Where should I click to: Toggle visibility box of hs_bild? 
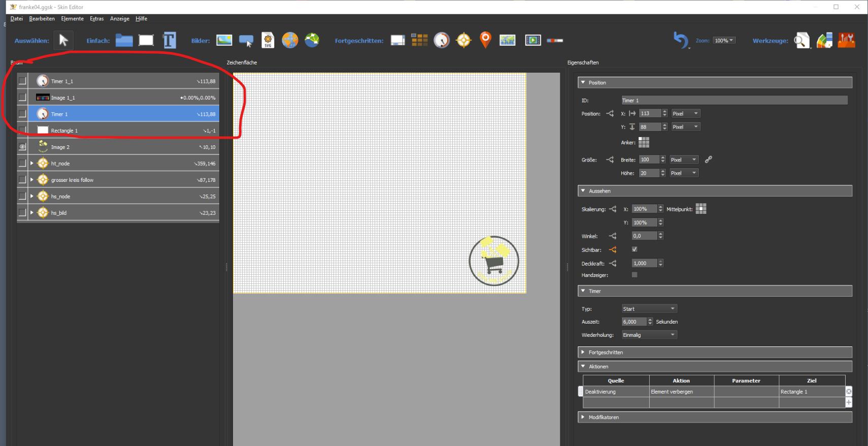(x=22, y=212)
